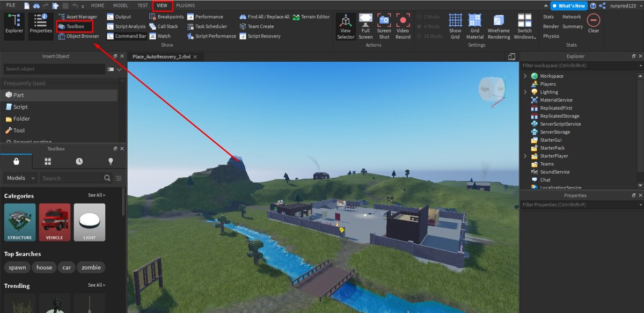Screen dimensions: 644x313
Task: Open the Asset Manager
Action: pyautogui.click(x=78, y=17)
